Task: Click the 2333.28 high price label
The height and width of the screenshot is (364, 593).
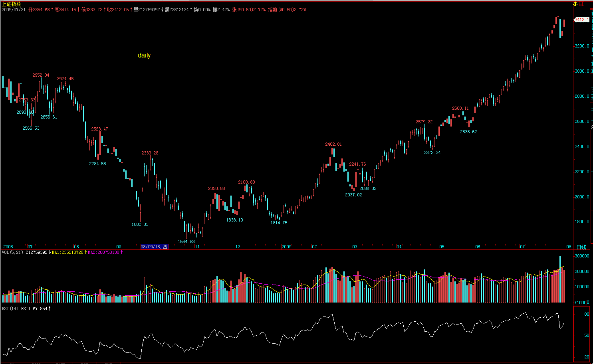Action: [x=150, y=153]
